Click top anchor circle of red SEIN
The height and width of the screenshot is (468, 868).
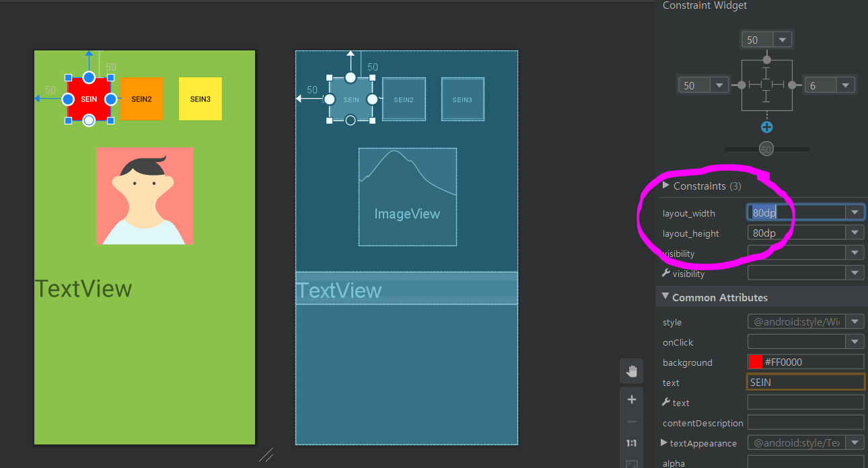(89, 77)
